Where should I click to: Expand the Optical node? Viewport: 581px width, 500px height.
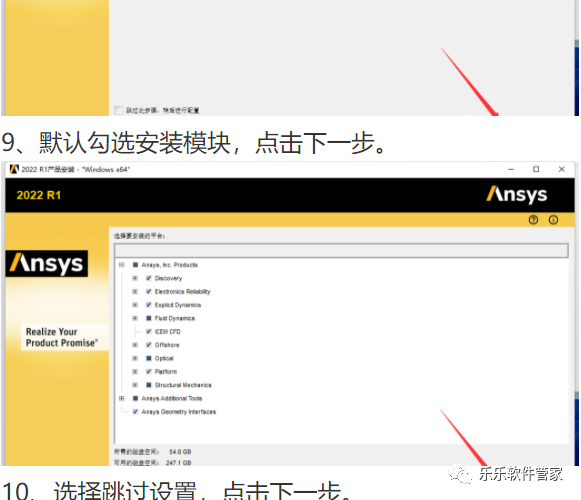click(x=135, y=358)
